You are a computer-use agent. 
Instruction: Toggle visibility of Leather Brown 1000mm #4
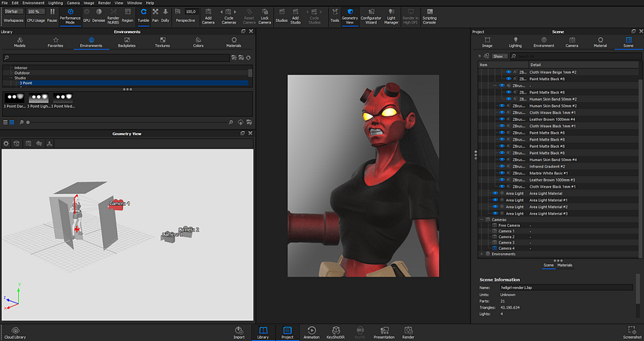(502, 119)
